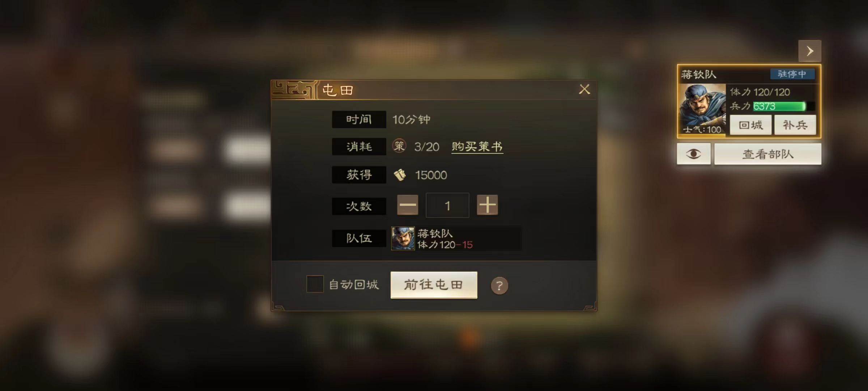Enable the 自动回城 checkbox

315,284
